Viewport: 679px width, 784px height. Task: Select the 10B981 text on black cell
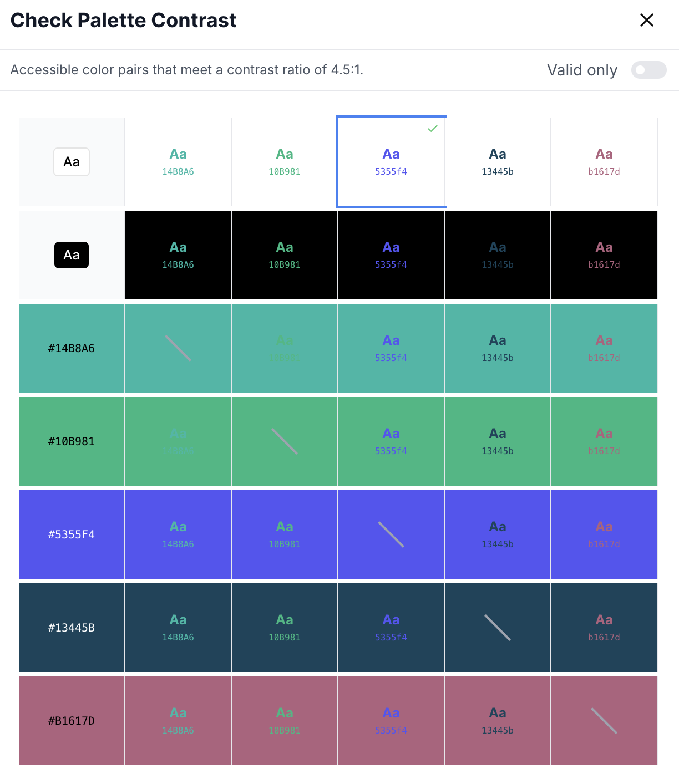(x=284, y=254)
